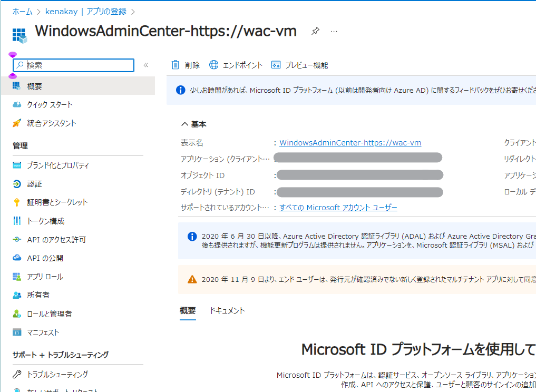
Task: Select the 概要 tab in content area
Action: click(188, 311)
